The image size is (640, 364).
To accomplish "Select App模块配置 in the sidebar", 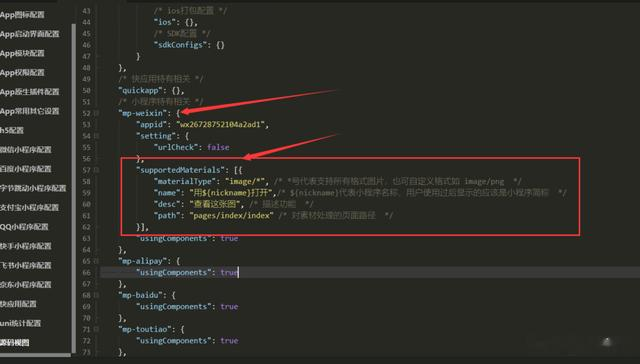I will [22, 53].
